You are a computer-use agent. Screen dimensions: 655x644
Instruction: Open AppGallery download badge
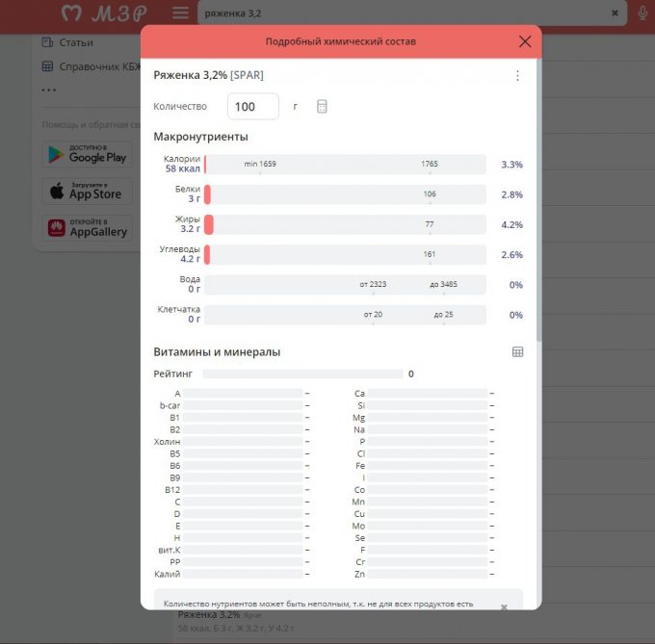(x=87, y=228)
